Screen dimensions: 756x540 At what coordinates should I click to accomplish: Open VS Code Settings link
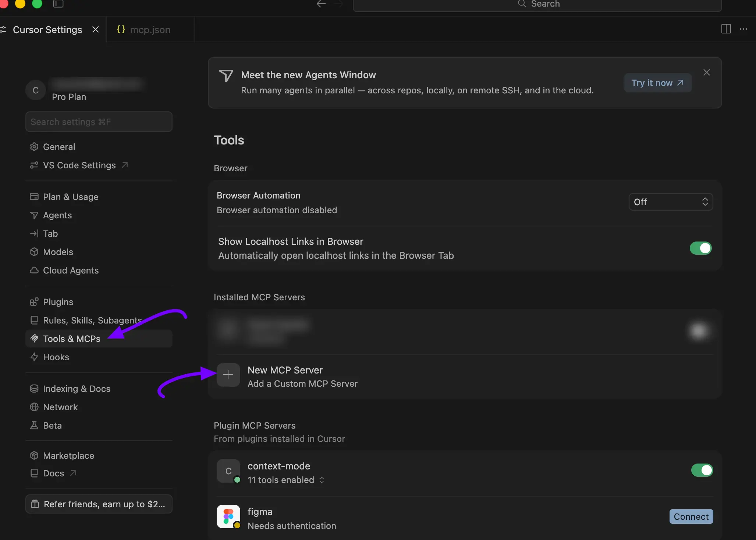(79, 165)
